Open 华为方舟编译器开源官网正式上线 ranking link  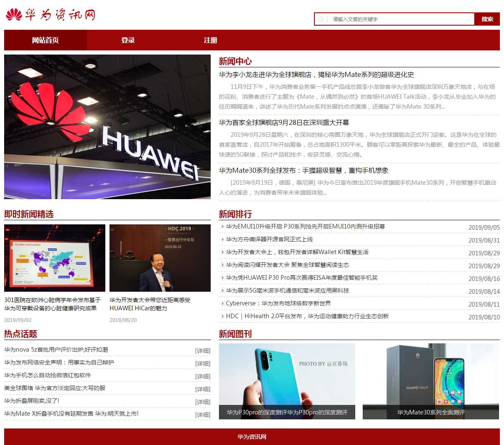pyautogui.click(x=269, y=240)
